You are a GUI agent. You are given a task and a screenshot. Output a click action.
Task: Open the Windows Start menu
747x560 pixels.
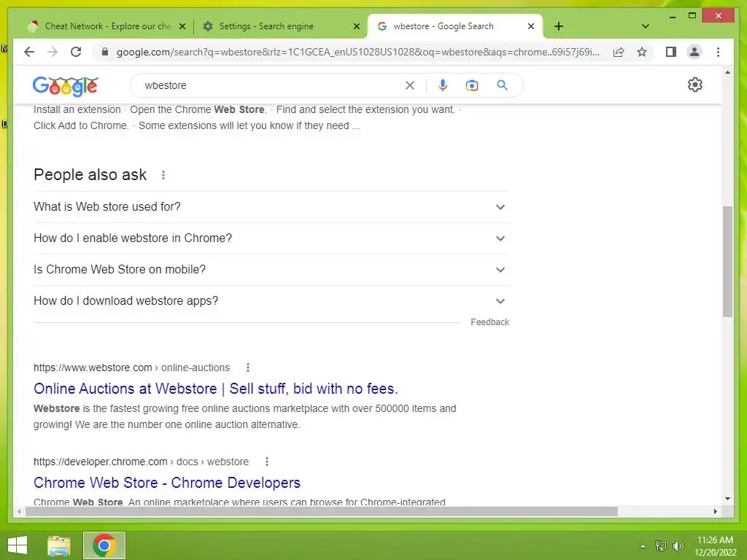(x=18, y=545)
